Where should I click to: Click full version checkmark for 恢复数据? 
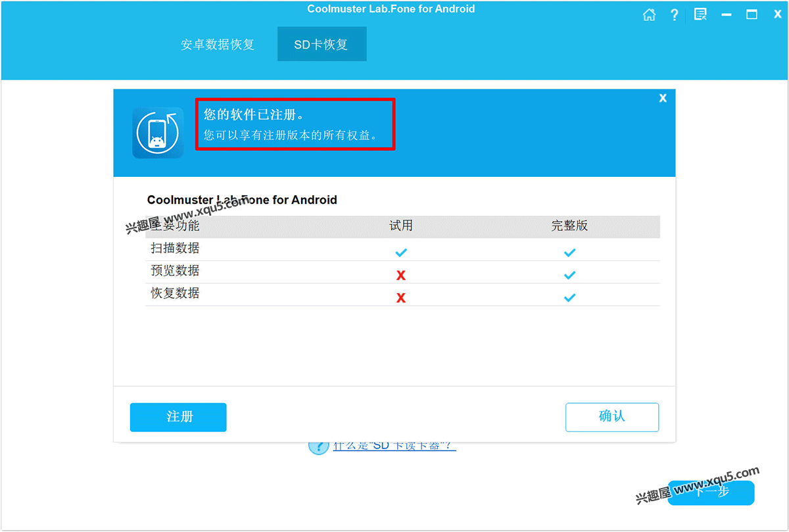point(570,297)
